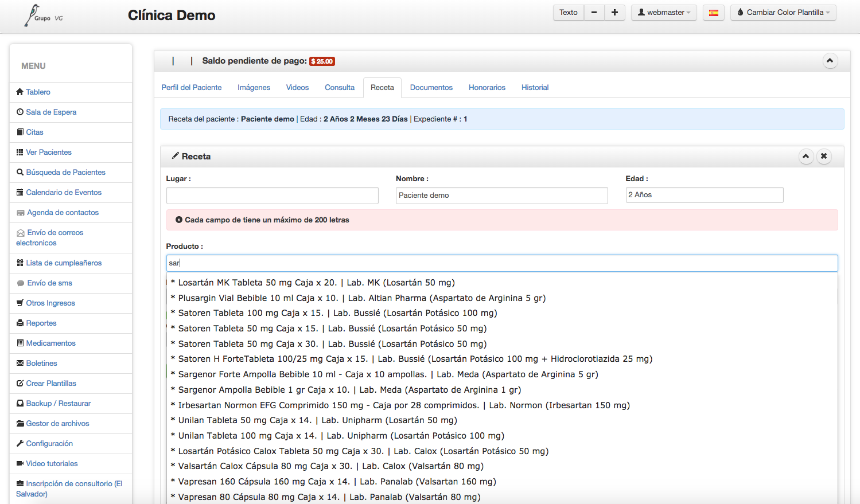Switch to the Imágenes tab
860x504 pixels.
point(254,88)
